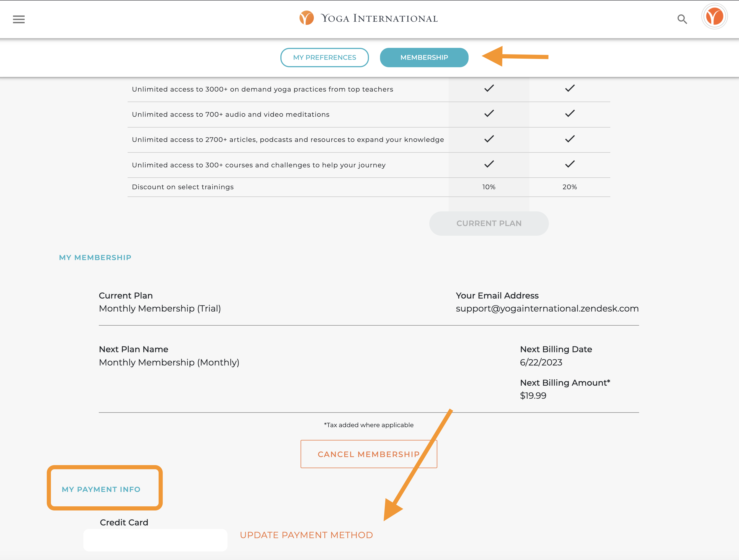
Task: Click the Next Billing Date value
Action: click(x=541, y=362)
